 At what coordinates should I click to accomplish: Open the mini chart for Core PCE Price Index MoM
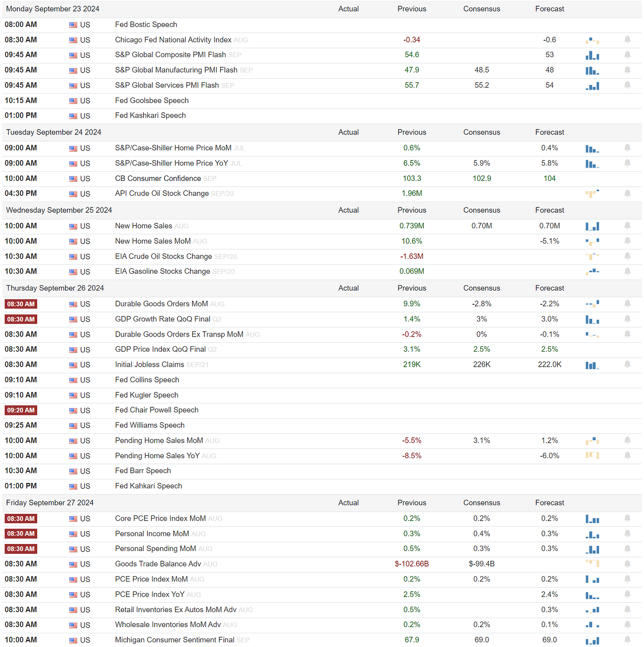592,519
